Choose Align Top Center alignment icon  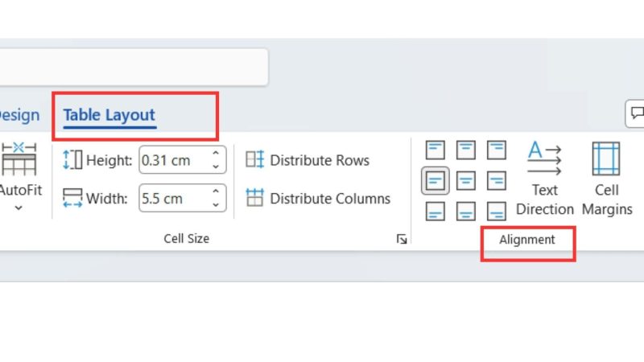466,150
